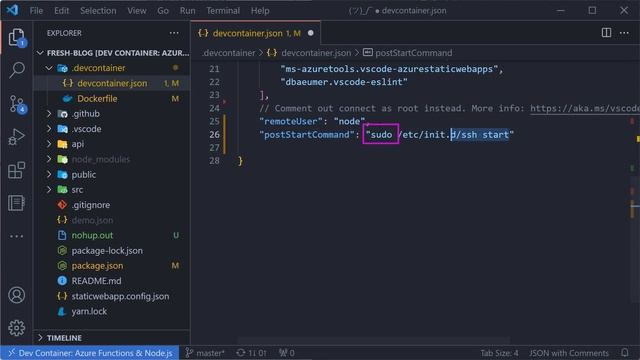Open Dockerfile in the file tree

tap(111, 99)
